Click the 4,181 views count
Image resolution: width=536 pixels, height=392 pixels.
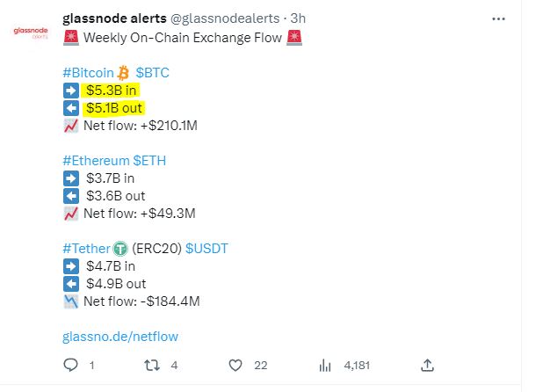point(357,366)
